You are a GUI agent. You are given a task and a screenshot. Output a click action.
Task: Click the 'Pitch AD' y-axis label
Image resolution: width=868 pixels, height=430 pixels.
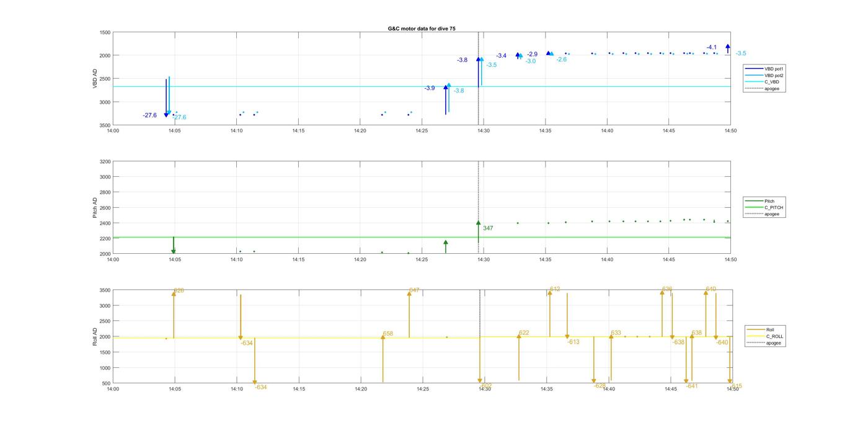[95, 208]
